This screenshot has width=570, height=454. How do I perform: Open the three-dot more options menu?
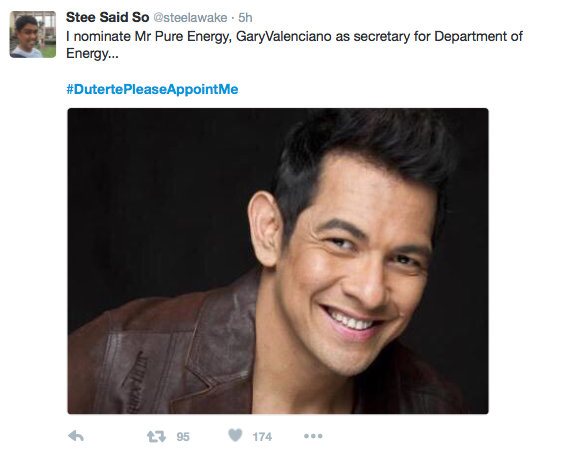click(313, 436)
